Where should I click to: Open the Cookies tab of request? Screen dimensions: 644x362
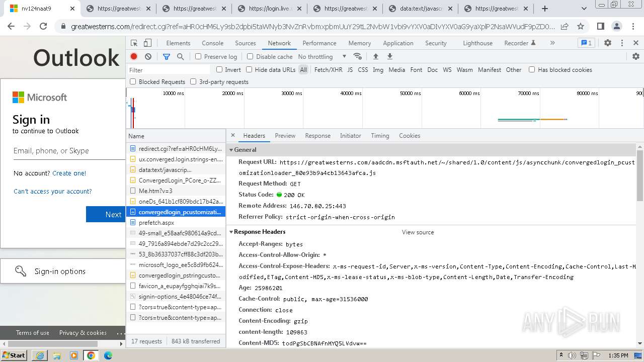[410, 136]
